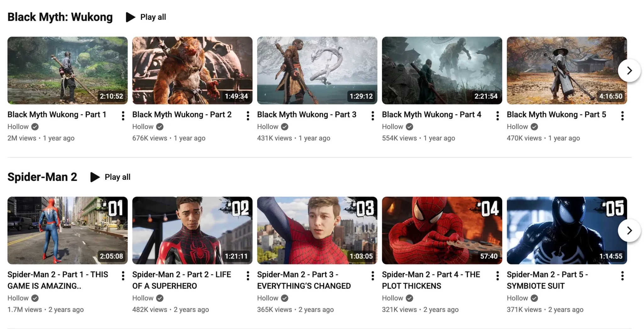The height and width of the screenshot is (329, 644).
Task: Open more options for Black Myth Wukong Part 2
Action: [248, 116]
